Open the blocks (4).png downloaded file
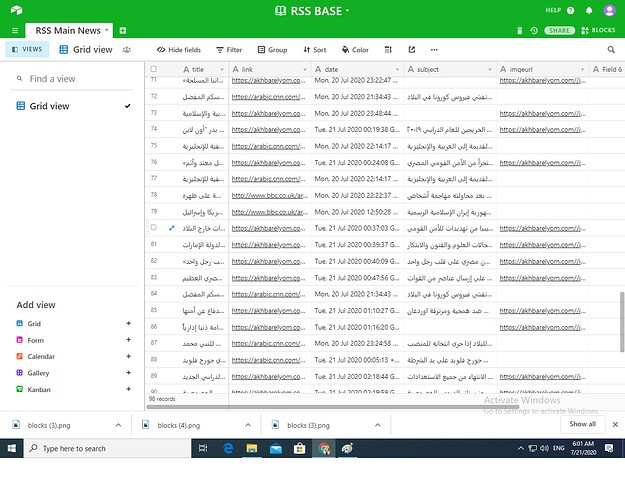 179,425
